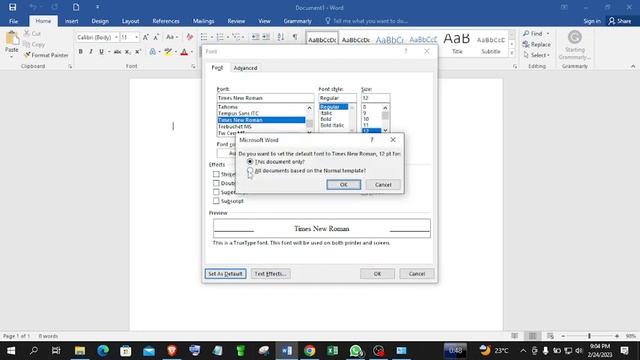Screen dimensions: 640x360
Task: Click the Subscript ribbon icon
Action: coord(128,52)
